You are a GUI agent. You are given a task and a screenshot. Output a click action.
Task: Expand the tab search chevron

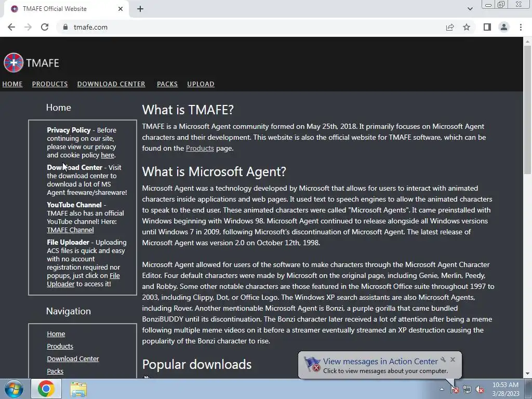coord(470,9)
